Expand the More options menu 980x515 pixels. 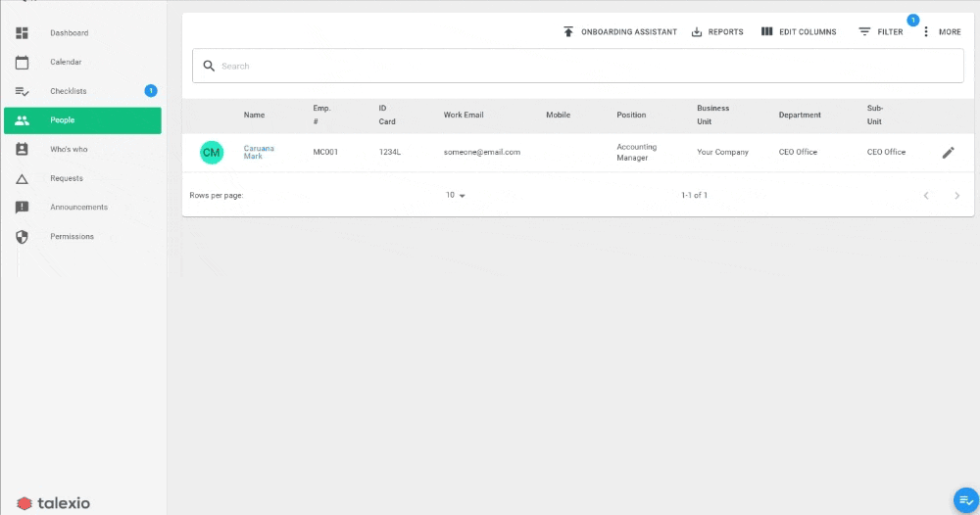pos(943,32)
